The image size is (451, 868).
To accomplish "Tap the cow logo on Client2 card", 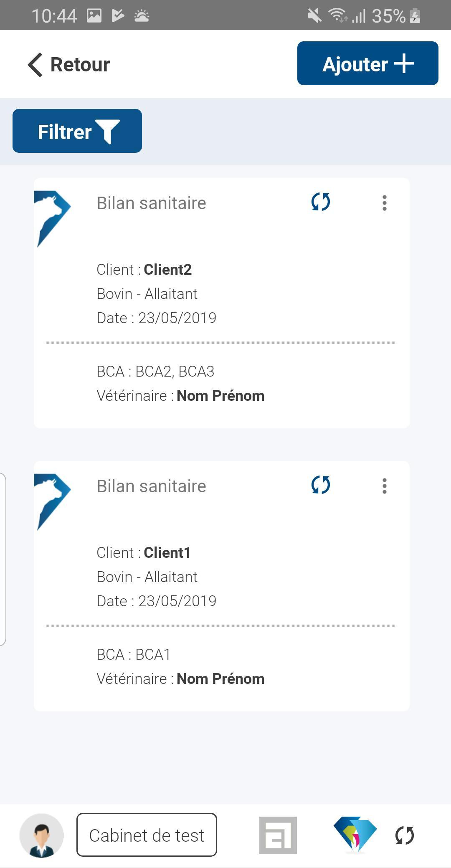I will [52, 218].
